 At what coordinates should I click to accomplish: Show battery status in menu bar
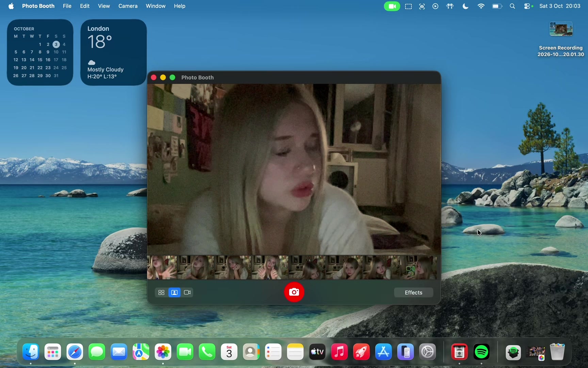[497, 6]
